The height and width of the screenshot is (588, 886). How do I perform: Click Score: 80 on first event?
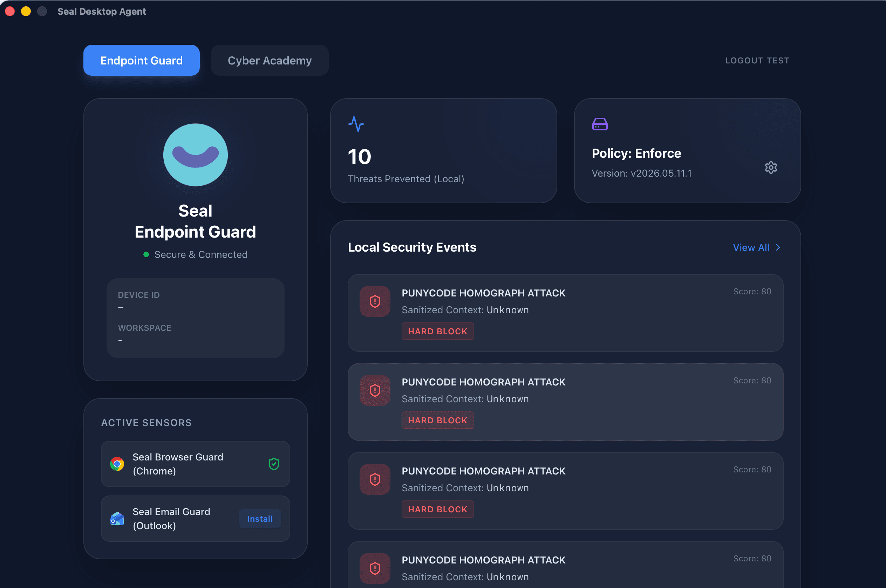pos(752,292)
